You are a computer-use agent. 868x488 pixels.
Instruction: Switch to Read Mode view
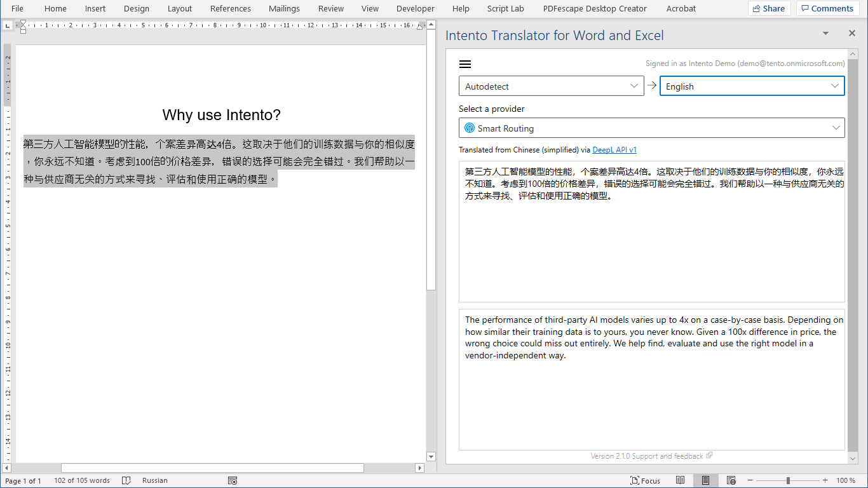point(680,480)
